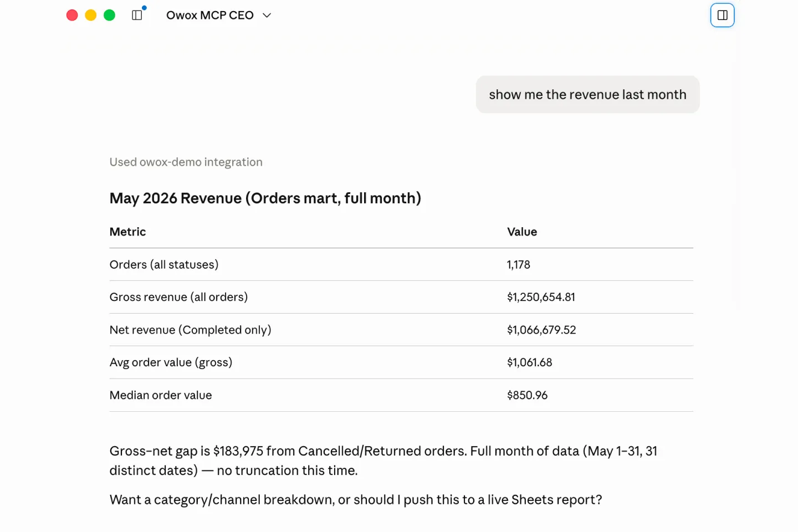Select the $1,250,654.81 value
798x532 pixels.
[x=541, y=298]
